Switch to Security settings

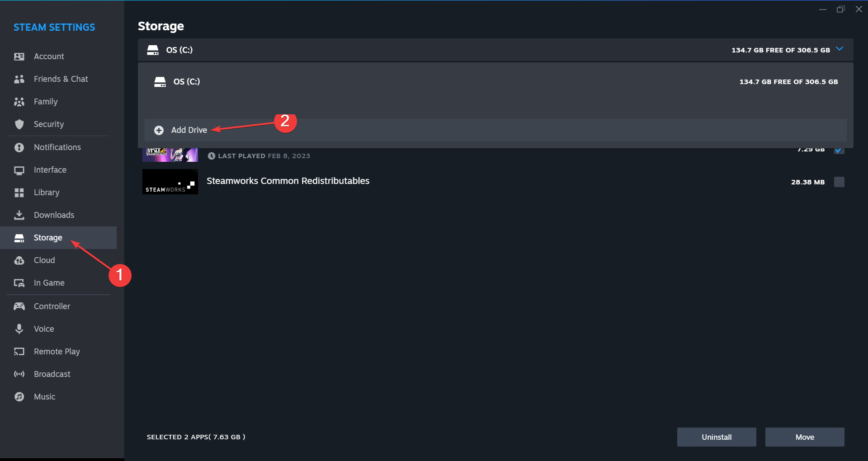[58, 124]
